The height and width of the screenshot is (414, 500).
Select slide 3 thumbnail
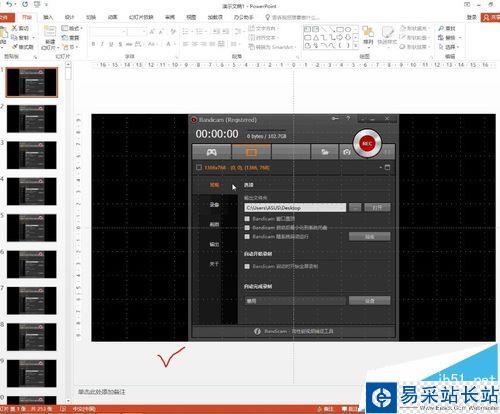pos(32,155)
